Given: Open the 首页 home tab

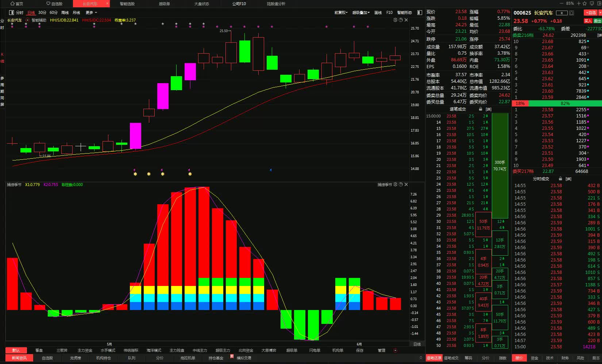Looking at the screenshot, I should click(17, 4).
